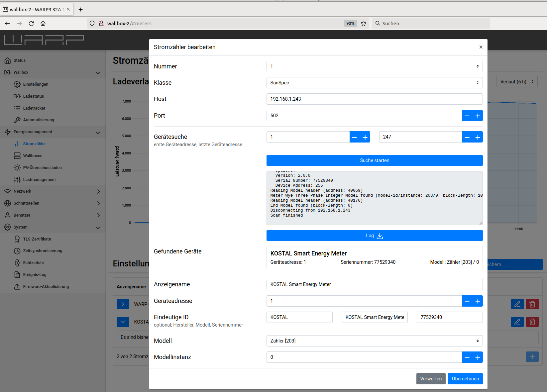
Task: Click the Firmware-Aktualisierung upload icon
Action: tap(17, 287)
